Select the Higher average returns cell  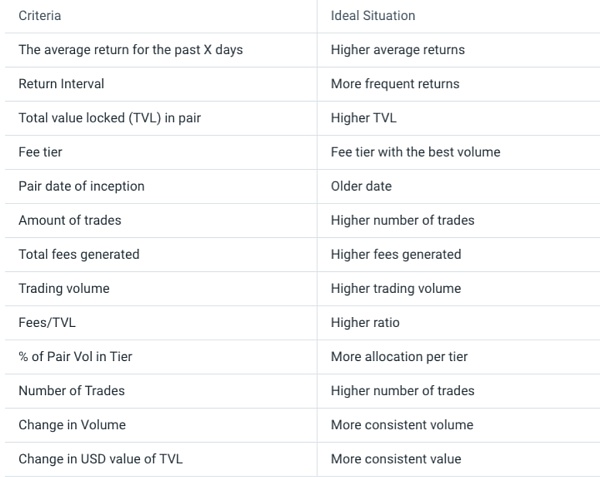pyautogui.click(x=398, y=50)
